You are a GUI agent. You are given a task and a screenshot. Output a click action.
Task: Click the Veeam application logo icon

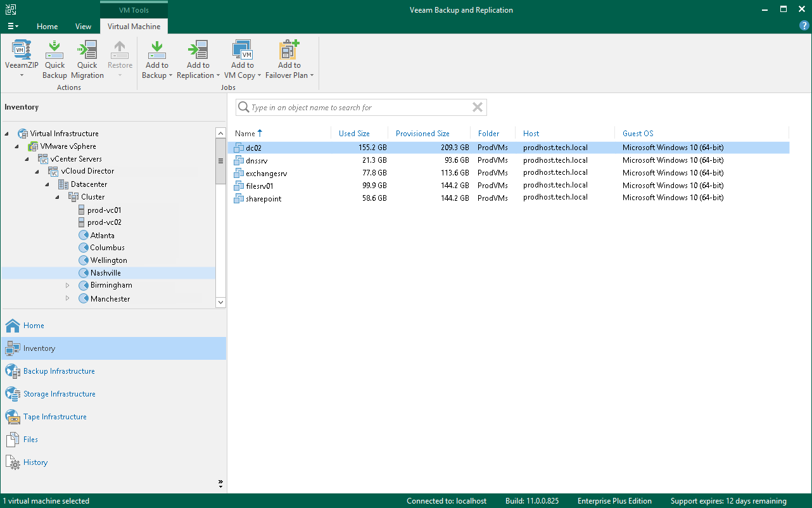tap(11, 10)
